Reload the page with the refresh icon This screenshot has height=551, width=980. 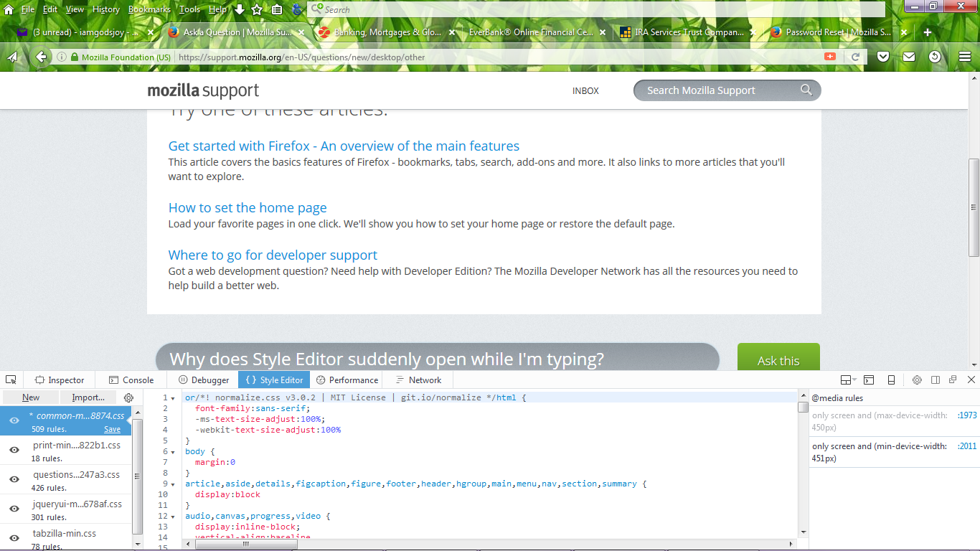(x=855, y=57)
